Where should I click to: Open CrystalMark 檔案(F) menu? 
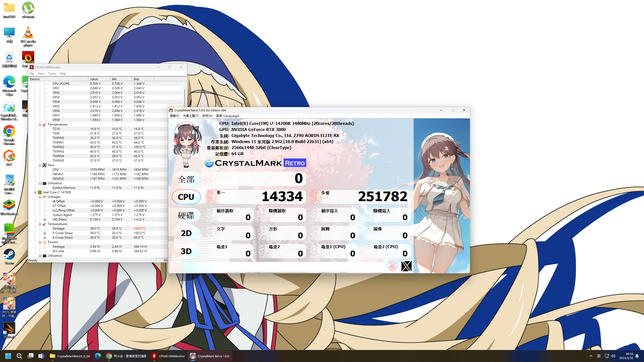[175, 116]
